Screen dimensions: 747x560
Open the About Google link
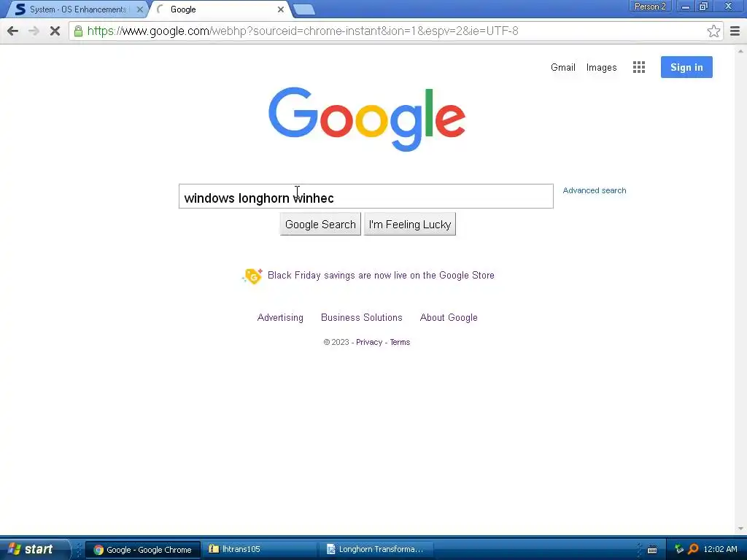tap(449, 318)
